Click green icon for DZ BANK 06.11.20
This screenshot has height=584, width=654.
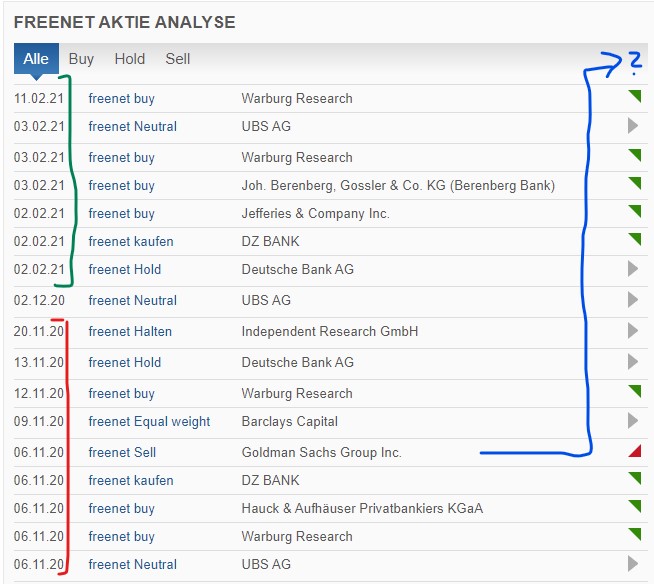(634, 478)
